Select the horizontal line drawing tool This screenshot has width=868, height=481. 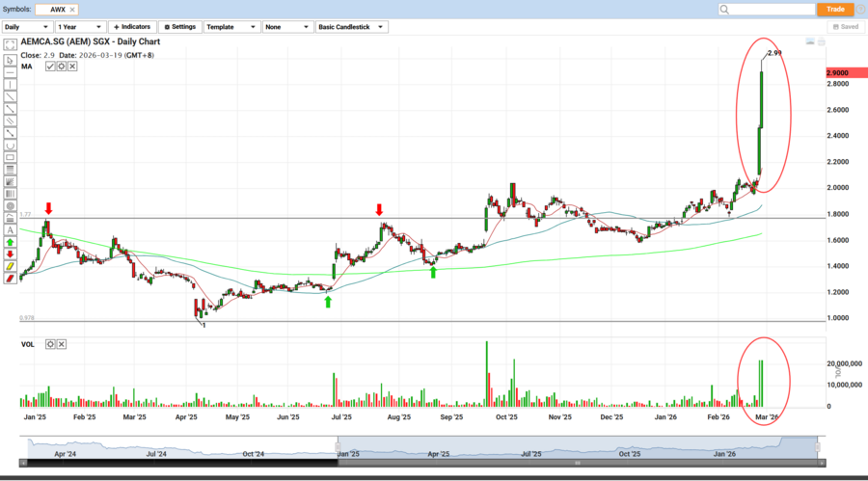10,72
